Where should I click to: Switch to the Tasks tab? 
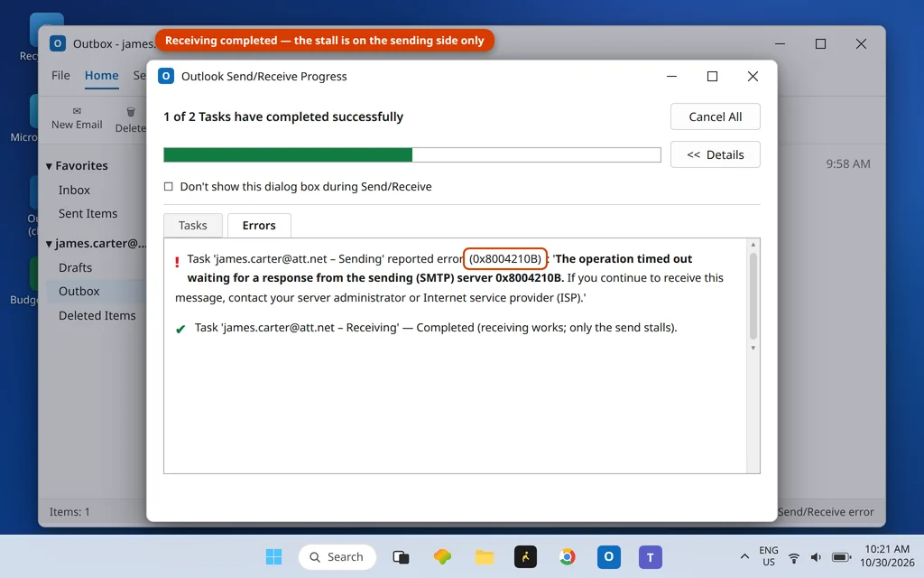[193, 225]
